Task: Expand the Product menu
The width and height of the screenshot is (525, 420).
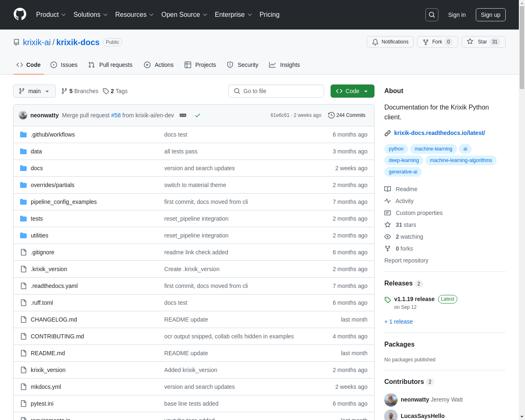Action: click(x=51, y=14)
